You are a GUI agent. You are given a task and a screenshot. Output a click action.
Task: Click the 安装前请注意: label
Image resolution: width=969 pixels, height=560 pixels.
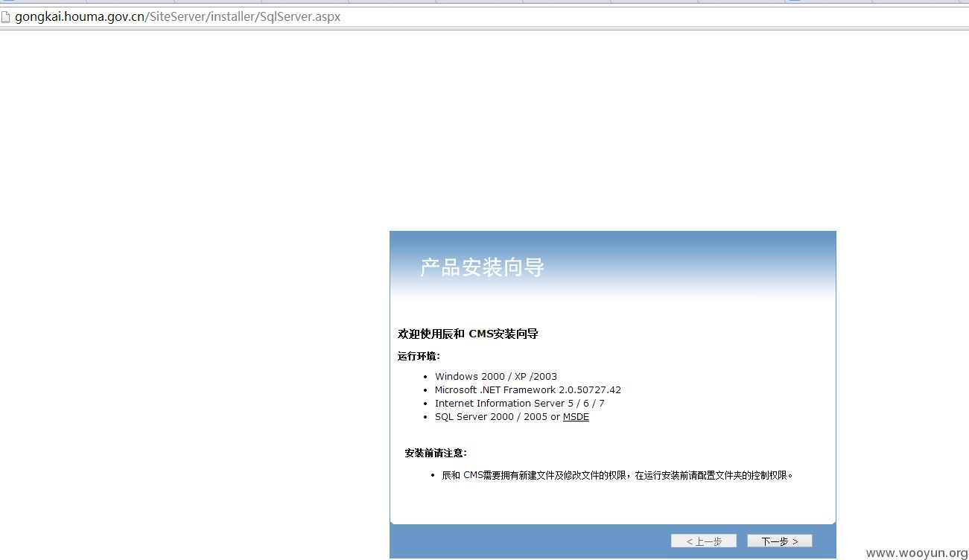point(436,453)
